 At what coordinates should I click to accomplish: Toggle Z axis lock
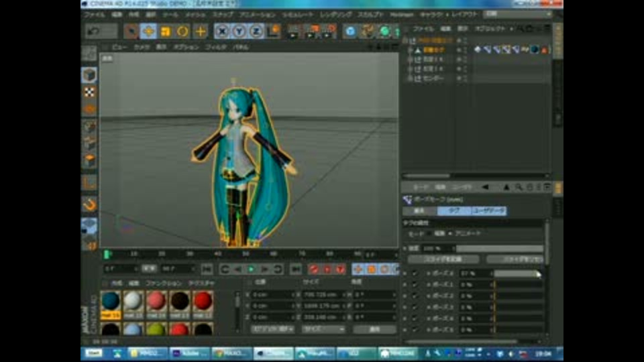click(256, 32)
